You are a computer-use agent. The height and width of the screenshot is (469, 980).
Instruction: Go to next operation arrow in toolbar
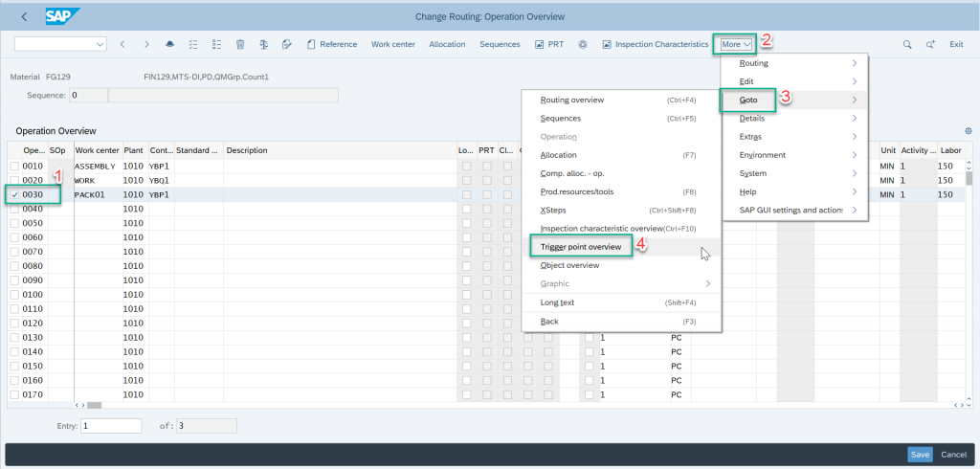[146, 44]
